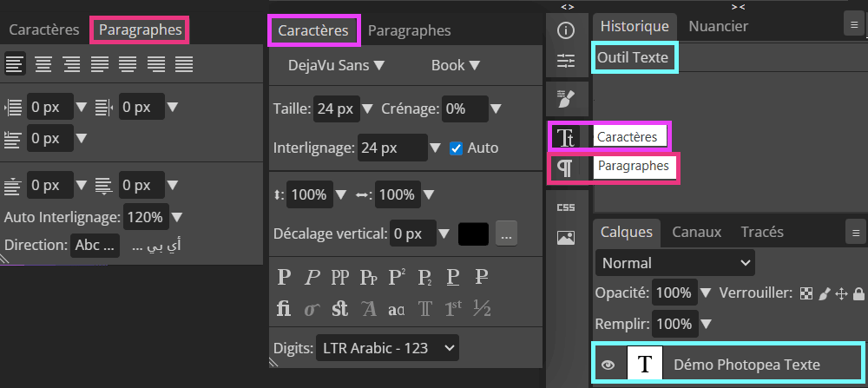Toggle subscript P₂ style
868x388 pixels.
tap(424, 277)
